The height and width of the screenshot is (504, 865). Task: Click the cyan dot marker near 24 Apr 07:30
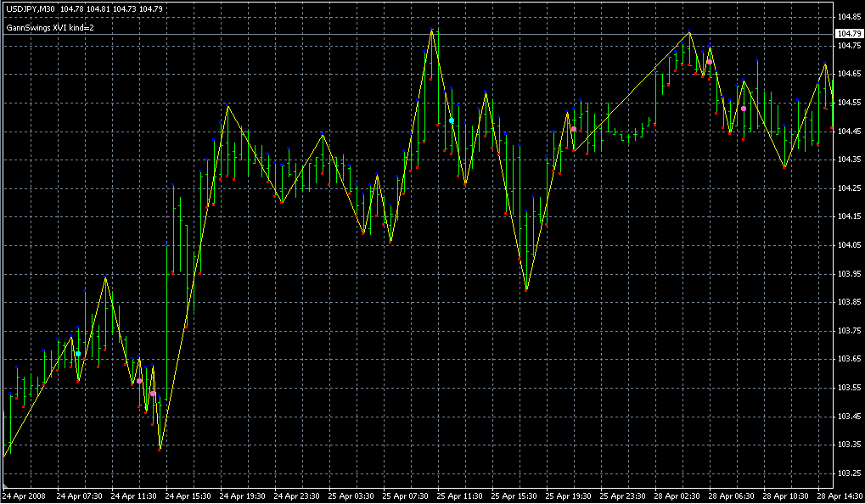click(78, 354)
